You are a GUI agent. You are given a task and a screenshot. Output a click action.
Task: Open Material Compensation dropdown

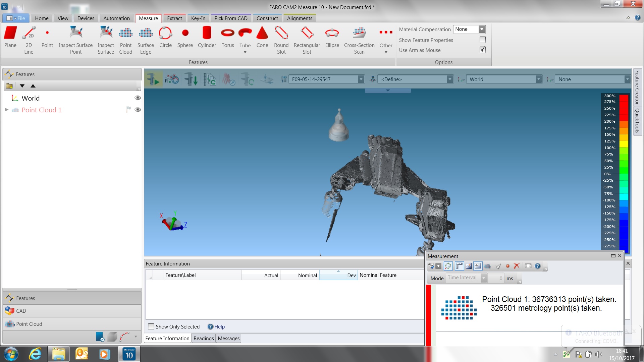click(x=482, y=29)
